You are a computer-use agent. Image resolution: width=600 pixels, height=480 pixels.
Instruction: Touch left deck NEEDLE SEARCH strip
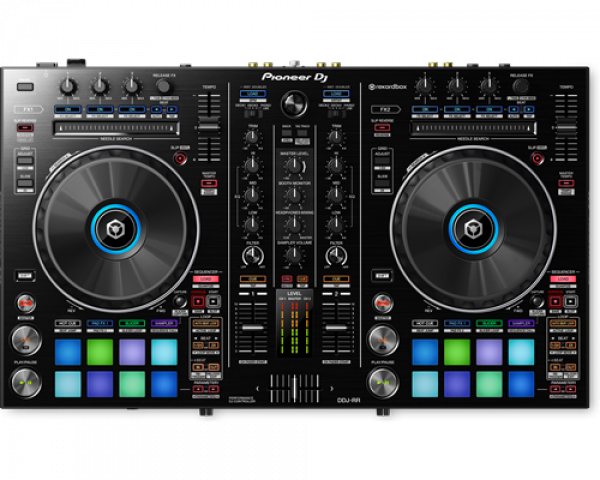tap(116, 128)
